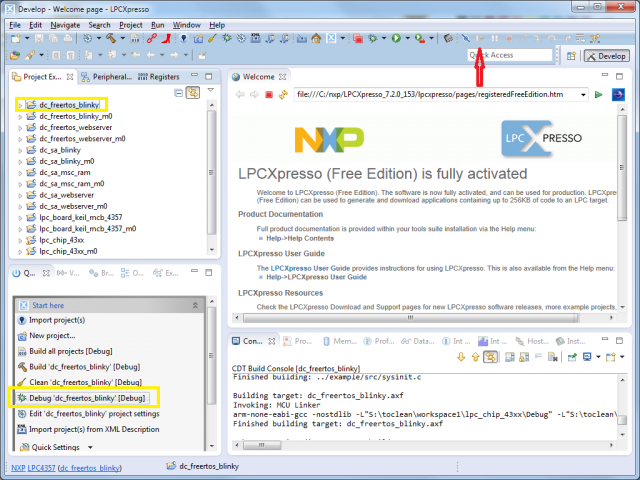Click up arrow Previous icon in console toolbar
The width and height of the screenshot is (640, 480).
tap(476, 357)
